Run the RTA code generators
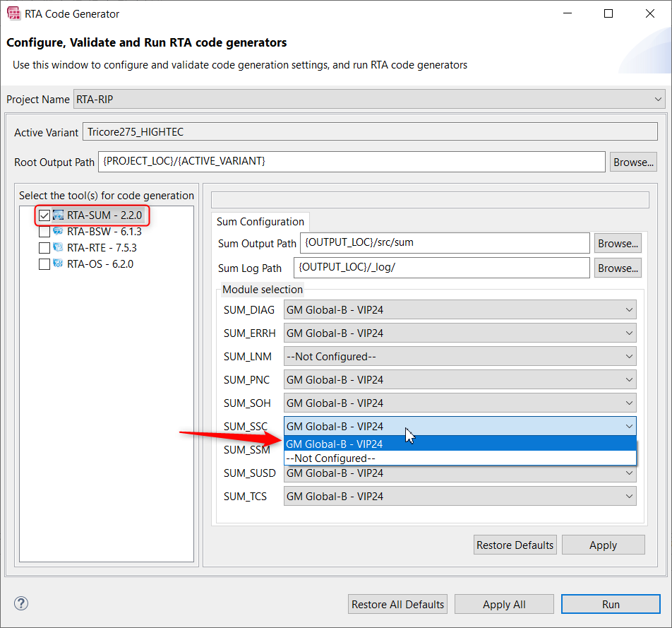672x628 pixels. point(611,604)
